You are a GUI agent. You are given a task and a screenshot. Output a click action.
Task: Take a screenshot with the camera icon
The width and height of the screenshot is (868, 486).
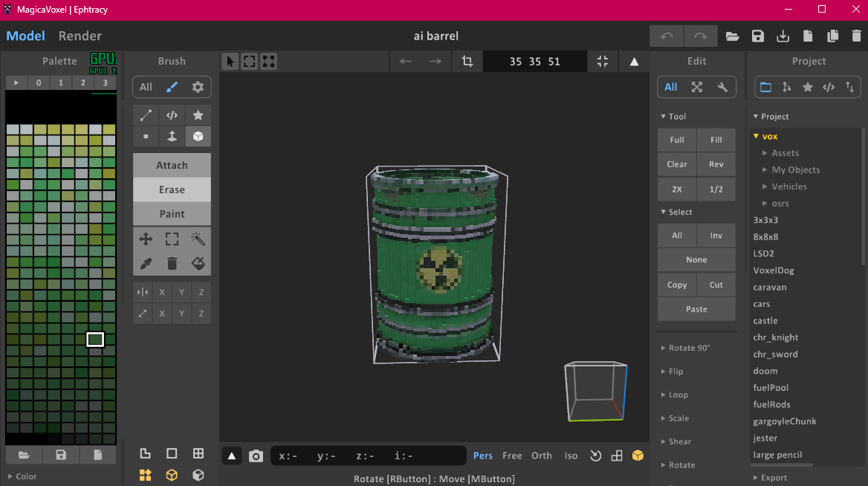coord(256,456)
